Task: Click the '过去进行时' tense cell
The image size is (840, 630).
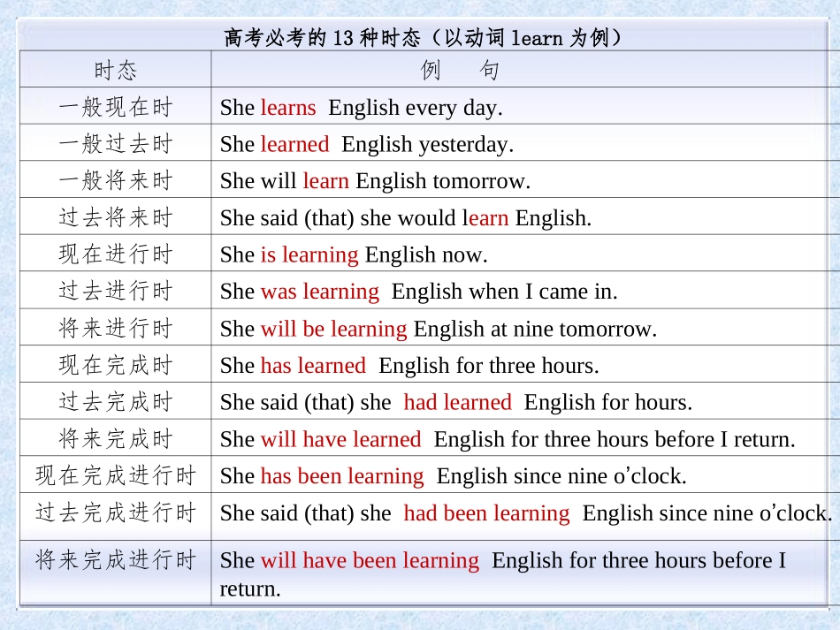Action: point(116,291)
